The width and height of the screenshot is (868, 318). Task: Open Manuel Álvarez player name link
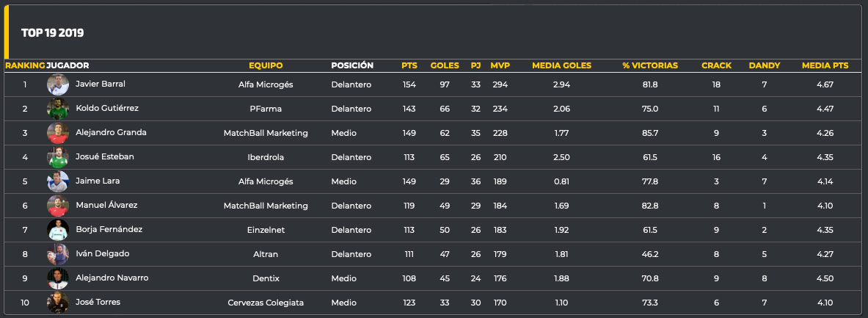106,206
